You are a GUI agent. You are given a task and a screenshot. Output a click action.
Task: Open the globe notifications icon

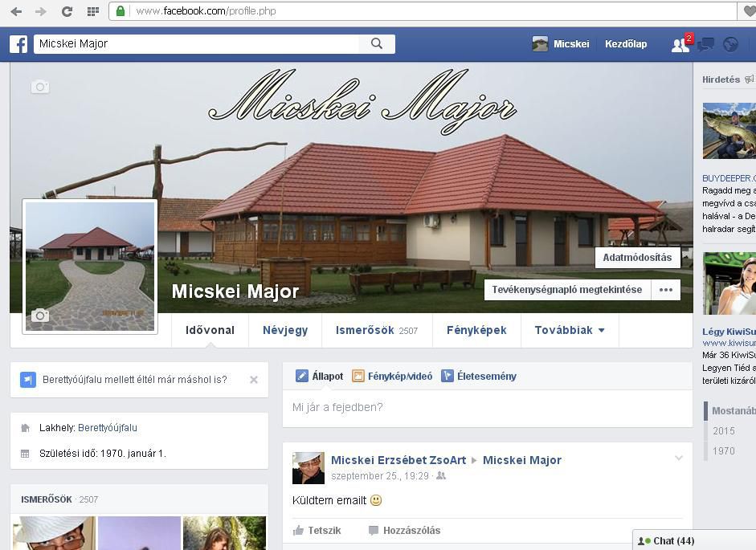[730, 44]
